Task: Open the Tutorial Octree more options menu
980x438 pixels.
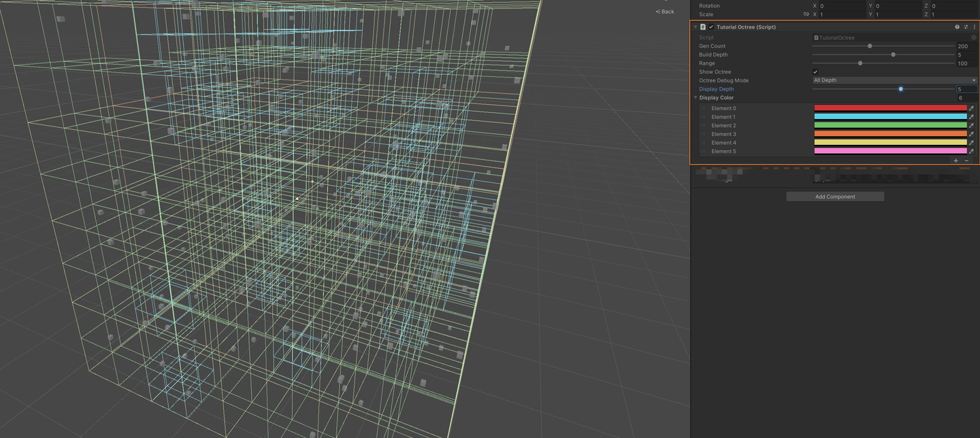Action: point(975,27)
